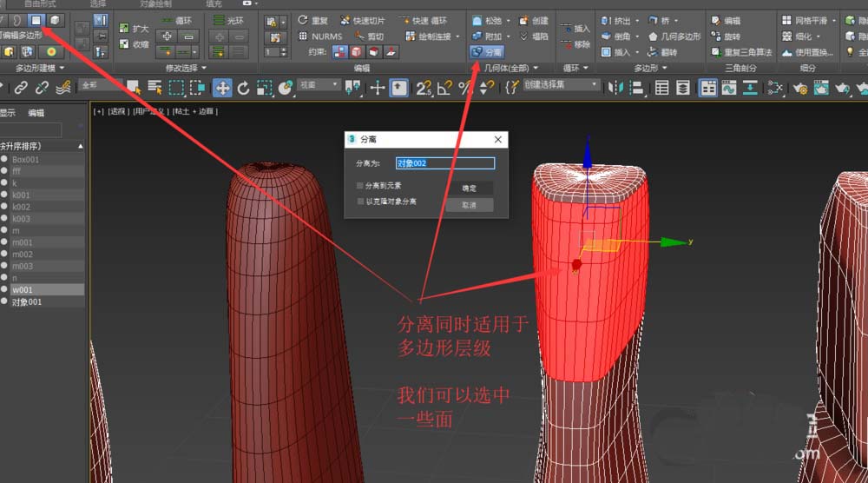The height and width of the screenshot is (483, 868).
Task: Click the Select and Link icon
Action: (x=21, y=87)
